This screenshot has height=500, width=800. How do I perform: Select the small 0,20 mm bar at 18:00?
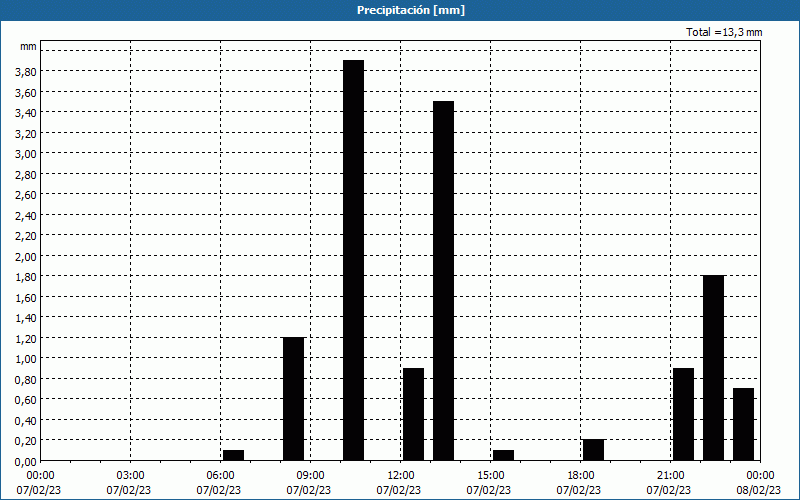pos(593,450)
